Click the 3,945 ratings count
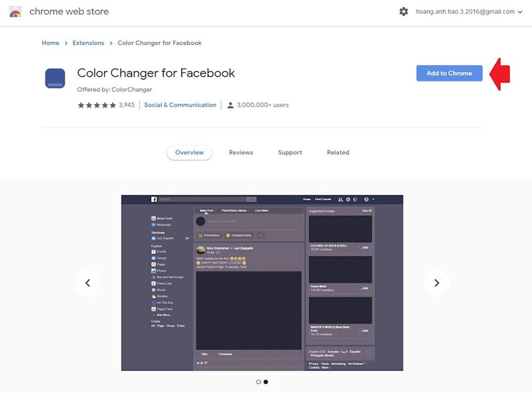The image size is (532, 393). [127, 105]
